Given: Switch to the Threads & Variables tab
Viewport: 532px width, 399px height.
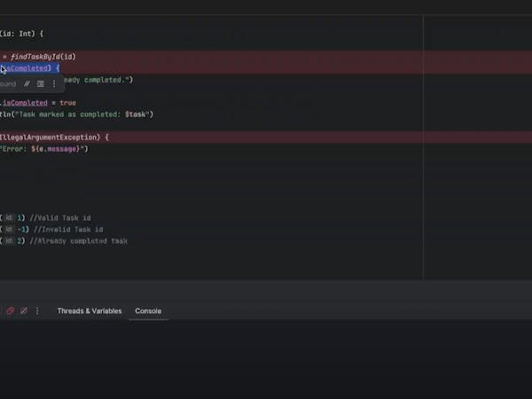Looking at the screenshot, I should 90,311.
